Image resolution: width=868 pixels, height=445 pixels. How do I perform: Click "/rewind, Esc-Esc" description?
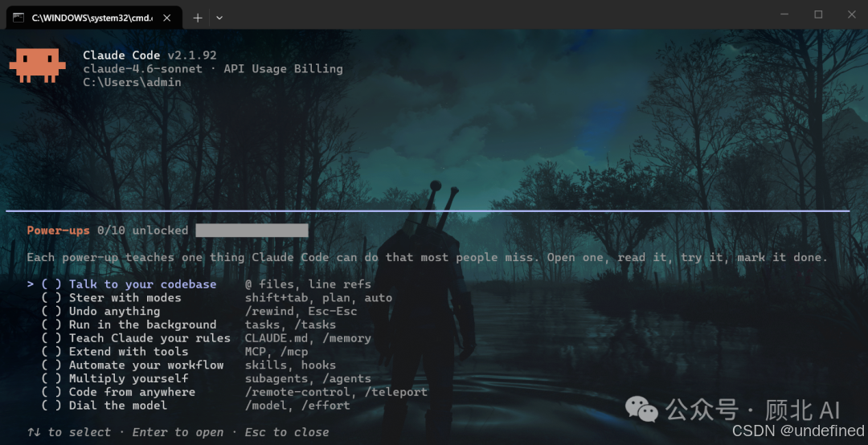pos(301,311)
